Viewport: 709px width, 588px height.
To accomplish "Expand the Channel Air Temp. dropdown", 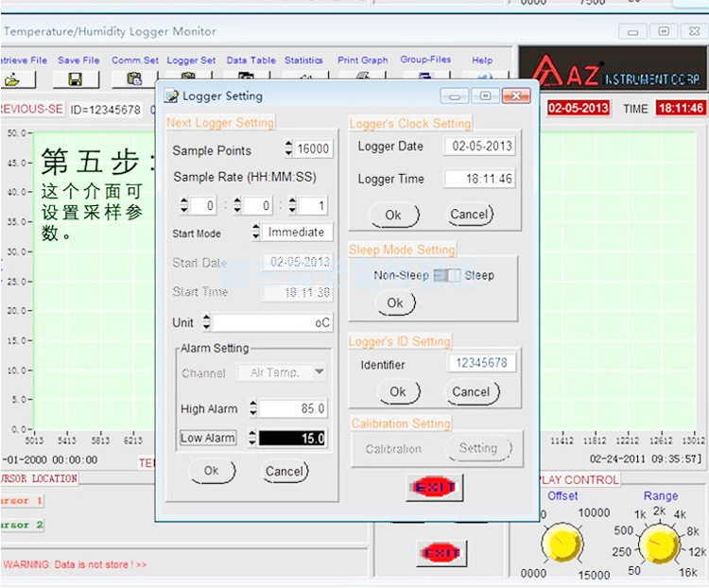I will 319,372.
